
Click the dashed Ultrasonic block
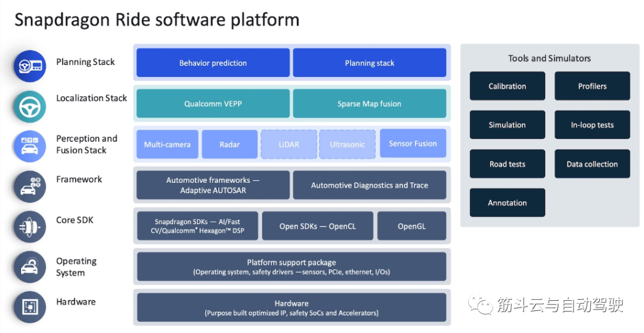click(x=348, y=144)
